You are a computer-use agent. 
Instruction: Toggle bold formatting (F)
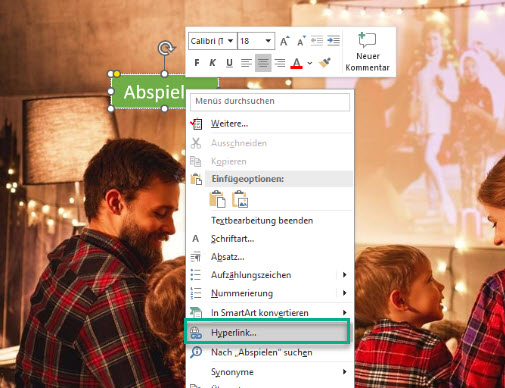point(197,63)
